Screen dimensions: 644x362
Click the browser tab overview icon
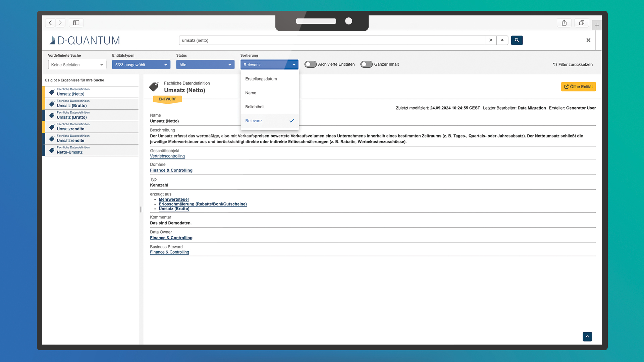(x=582, y=23)
